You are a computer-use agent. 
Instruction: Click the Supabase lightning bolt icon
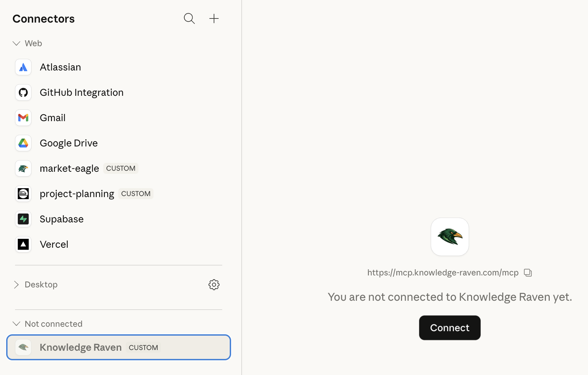(x=23, y=219)
